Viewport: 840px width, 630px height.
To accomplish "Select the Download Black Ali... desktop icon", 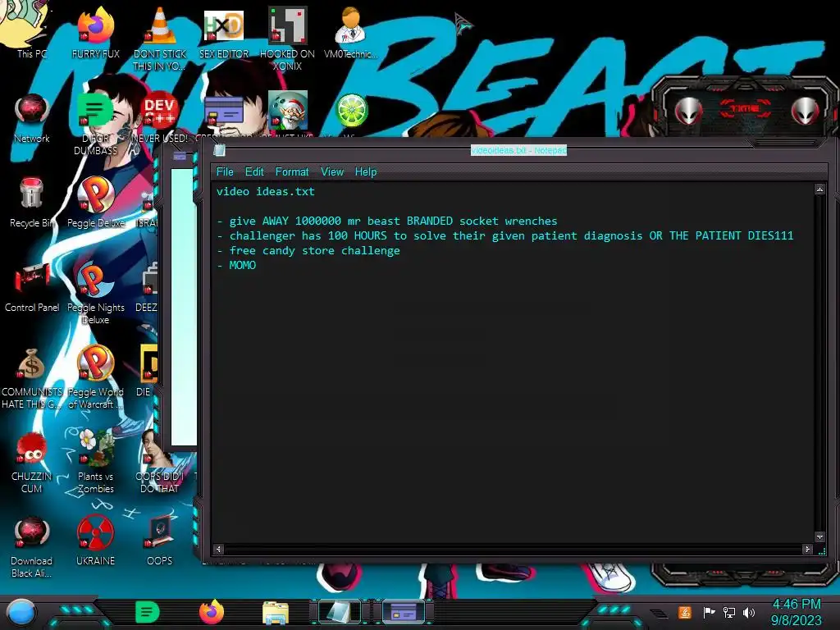I will (32, 546).
